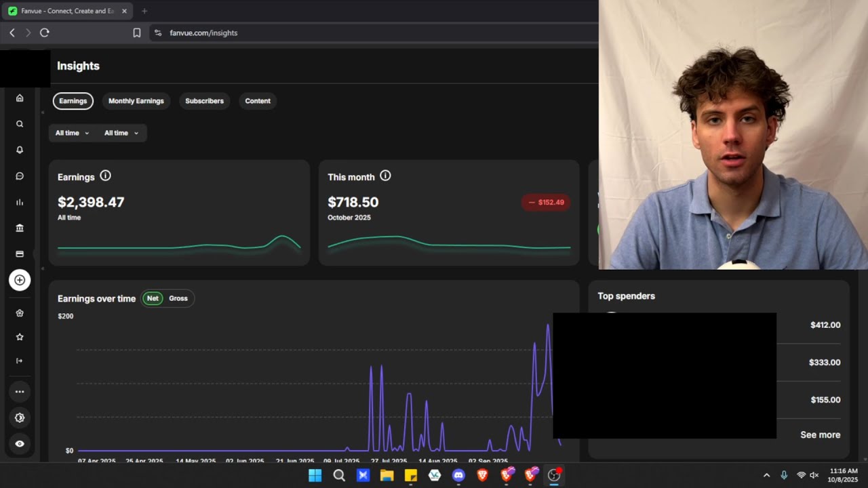This screenshot has height=488, width=868.
Task: Click the earnings all-time sparkline chart
Action: pyautogui.click(x=179, y=243)
